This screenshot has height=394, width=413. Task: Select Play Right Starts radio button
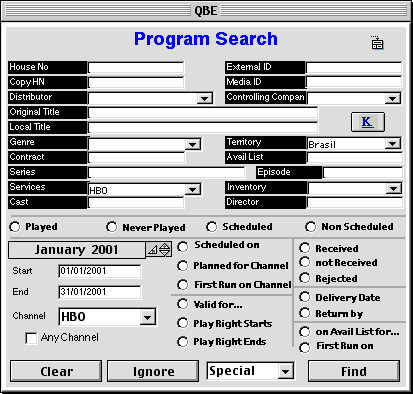pyautogui.click(x=183, y=323)
